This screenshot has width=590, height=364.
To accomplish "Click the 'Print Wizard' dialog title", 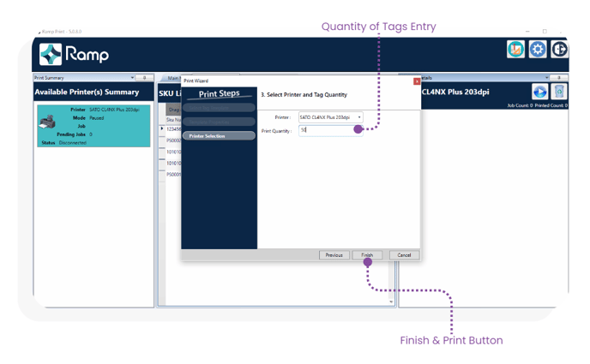I will coord(196,81).
